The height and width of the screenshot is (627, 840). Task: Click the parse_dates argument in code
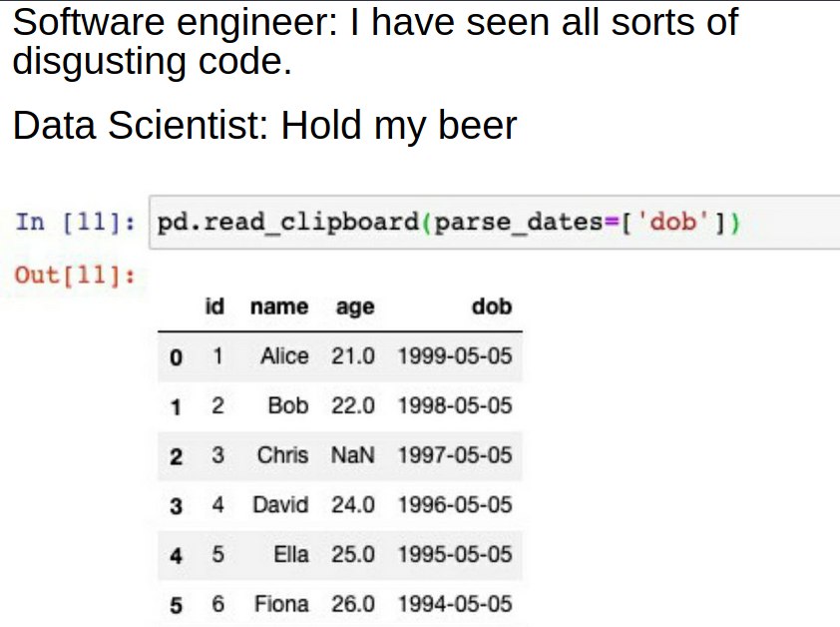pos(518,223)
